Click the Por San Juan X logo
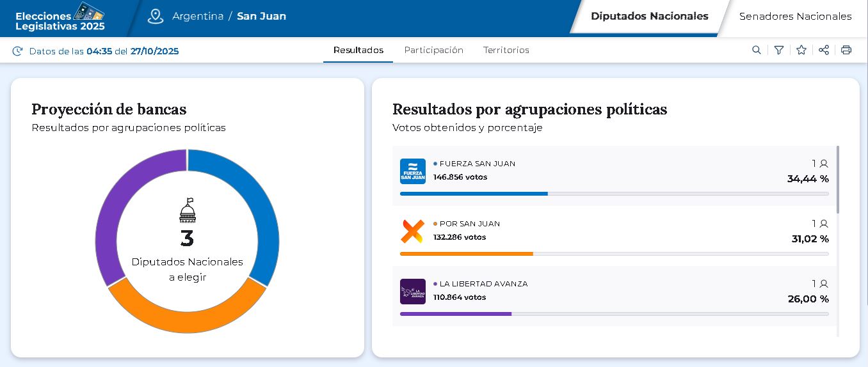Screen dimensions: 868x367 412,231
